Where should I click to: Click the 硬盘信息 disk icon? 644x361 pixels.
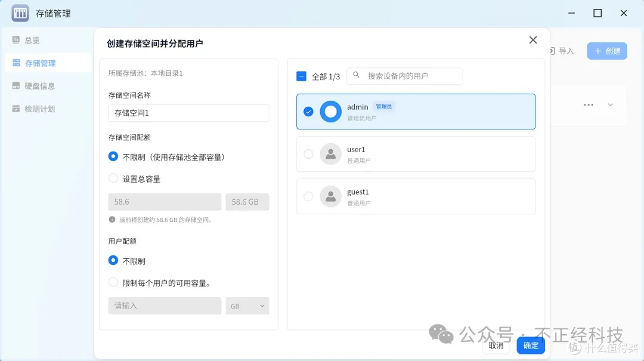click(x=16, y=85)
